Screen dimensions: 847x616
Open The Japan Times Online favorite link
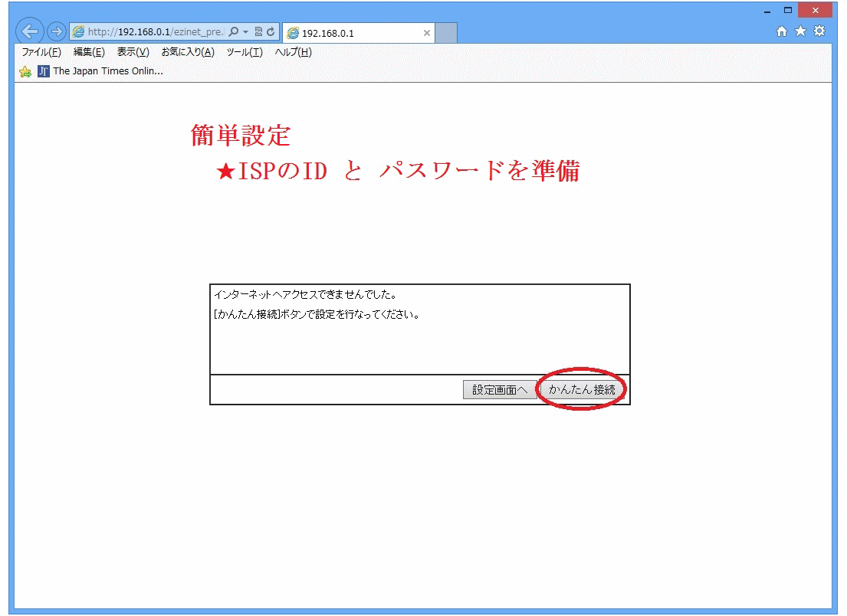pos(100,71)
